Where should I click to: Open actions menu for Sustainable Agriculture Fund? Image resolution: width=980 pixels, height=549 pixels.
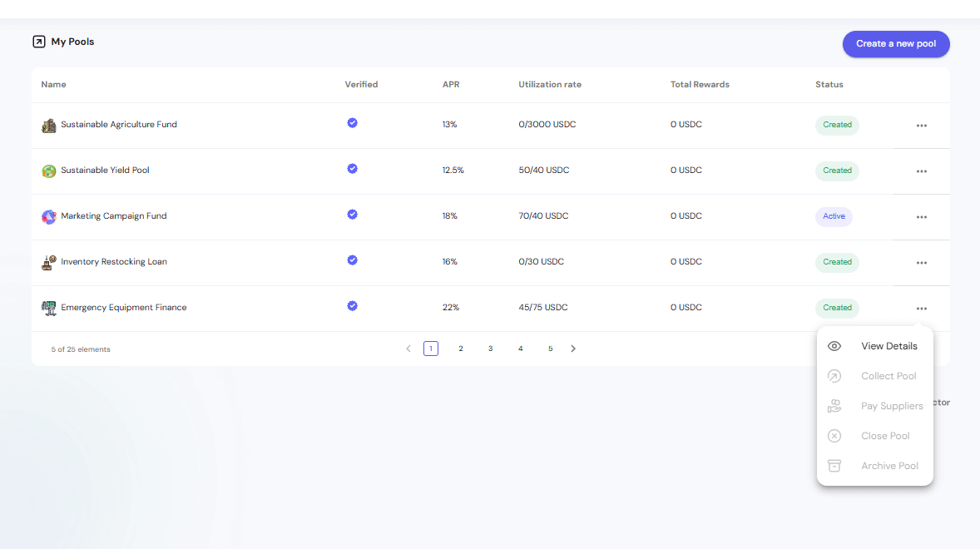tap(921, 126)
